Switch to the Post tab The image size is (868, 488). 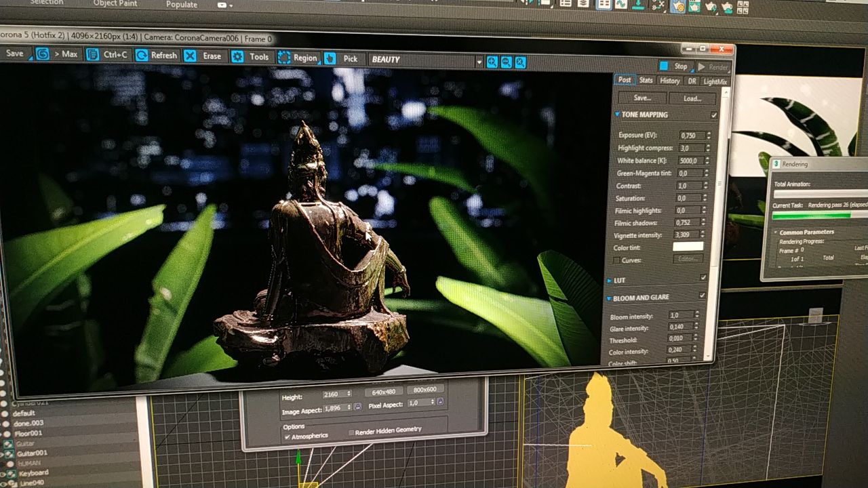pyautogui.click(x=625, y=80)
